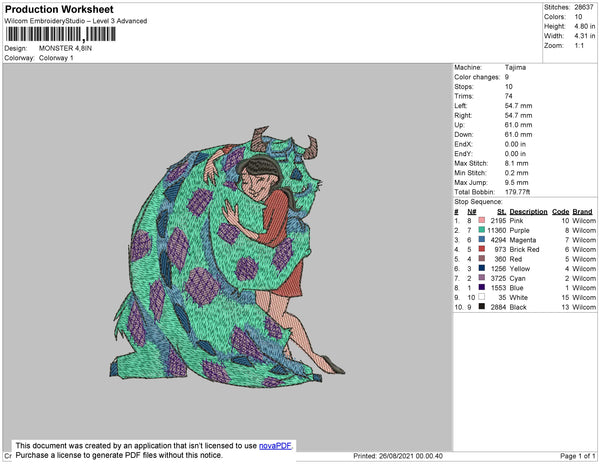The height and width of the screenshot is (464, 600).
Task: Click the Colorway 1 value
Action: point(56,58)
